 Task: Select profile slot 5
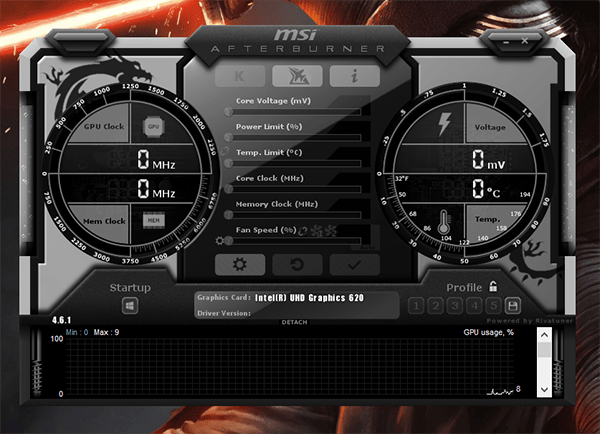(x=494, y=305)
